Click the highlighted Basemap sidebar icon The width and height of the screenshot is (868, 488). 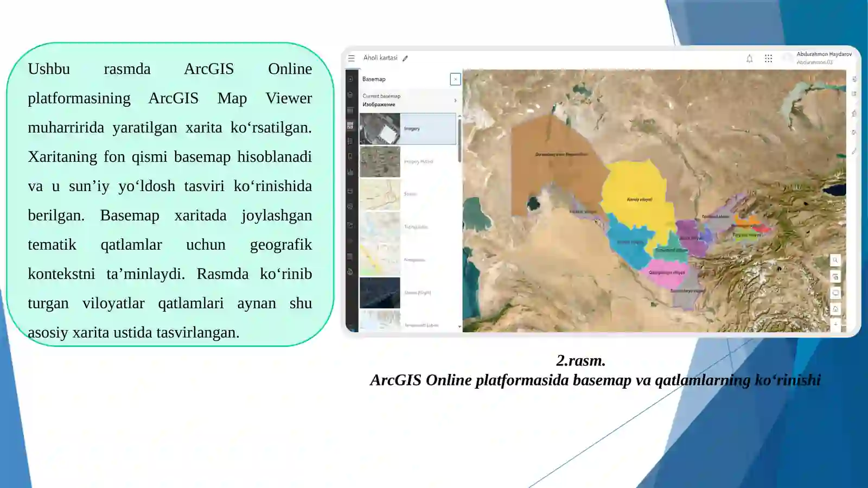pos(350,125)
